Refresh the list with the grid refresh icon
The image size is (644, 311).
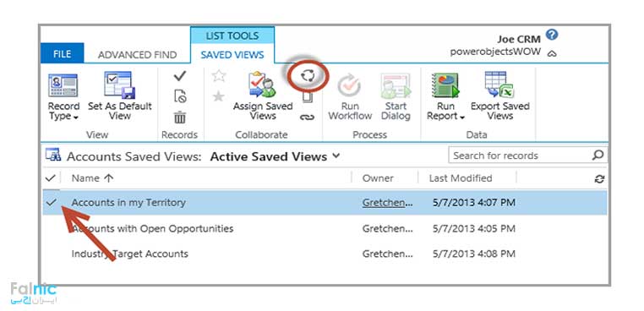tap(599, 178)
